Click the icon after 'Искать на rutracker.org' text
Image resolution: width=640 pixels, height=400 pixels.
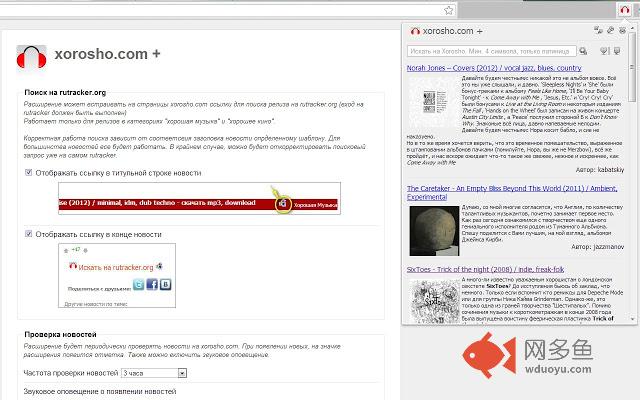(159, 267)
